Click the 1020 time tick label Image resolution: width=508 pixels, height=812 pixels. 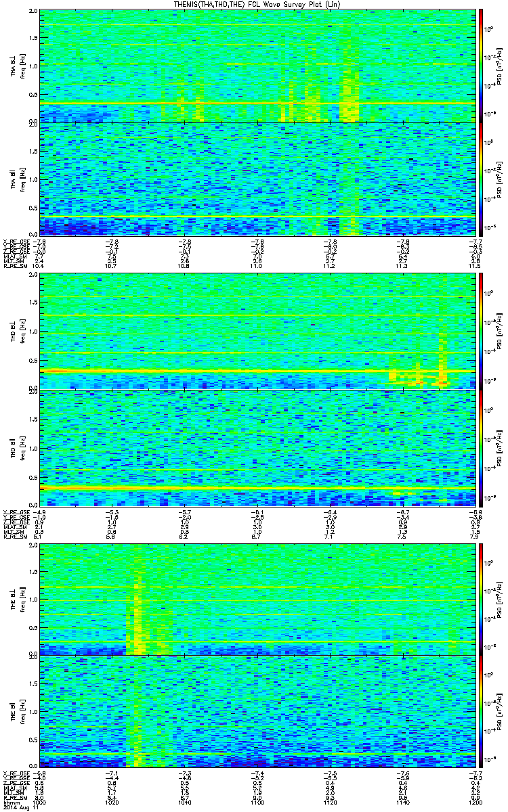(112, 803)
